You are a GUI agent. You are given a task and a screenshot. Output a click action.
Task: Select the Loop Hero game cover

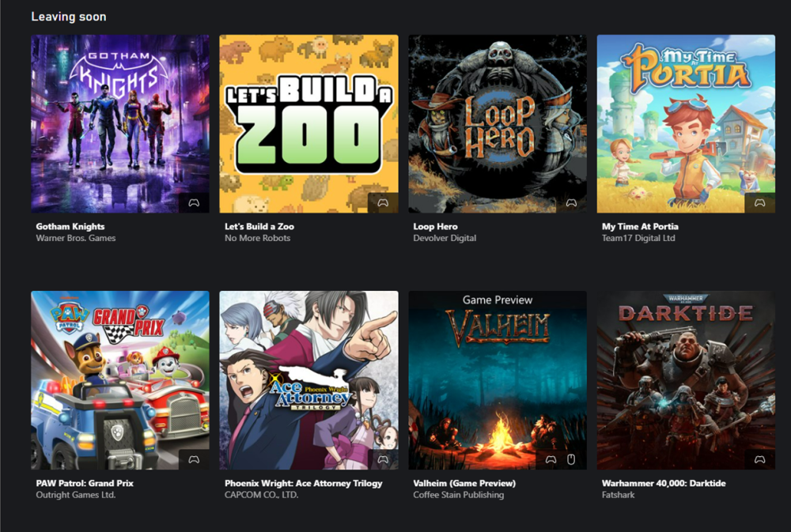click(498, 123)
